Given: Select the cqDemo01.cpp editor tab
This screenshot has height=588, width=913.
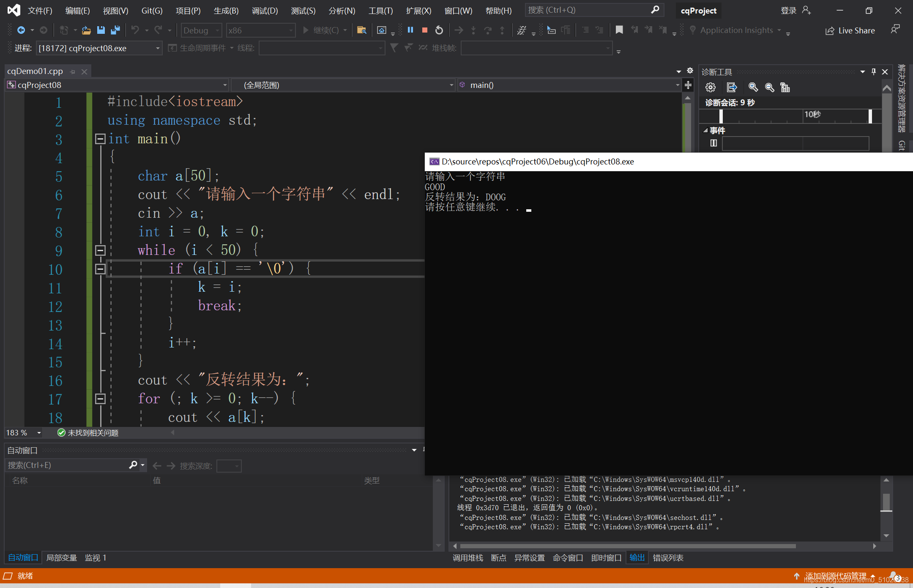Looking at the screenshot, I should [35, 71].
